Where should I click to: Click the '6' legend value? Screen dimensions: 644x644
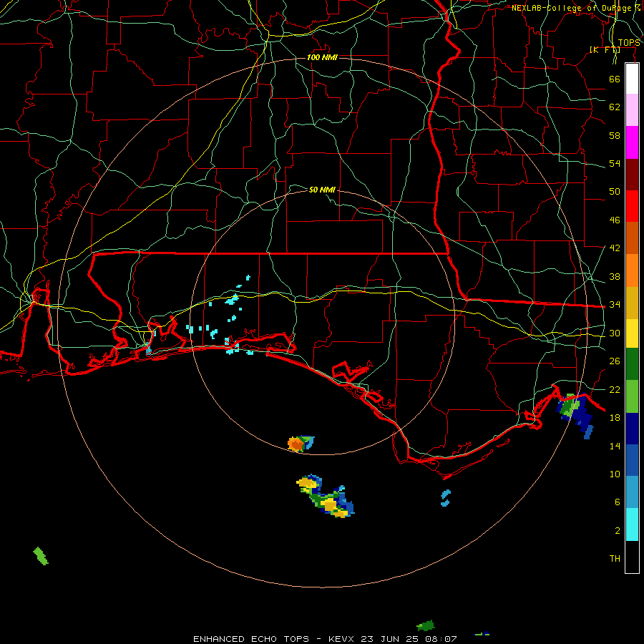(x=618, y=502)
